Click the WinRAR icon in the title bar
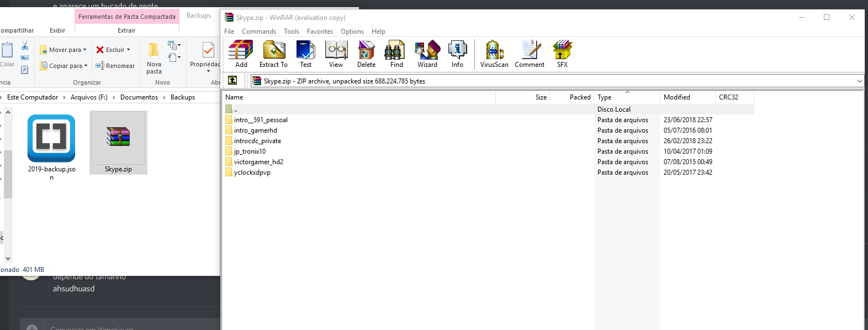The width and height of the screenshot is (868, 330). 229,18
